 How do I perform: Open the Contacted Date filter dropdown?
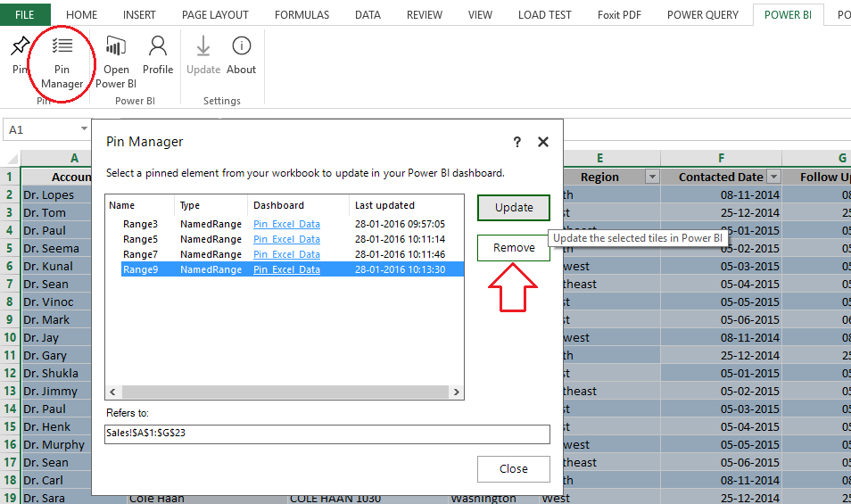(x=773, y=177)
